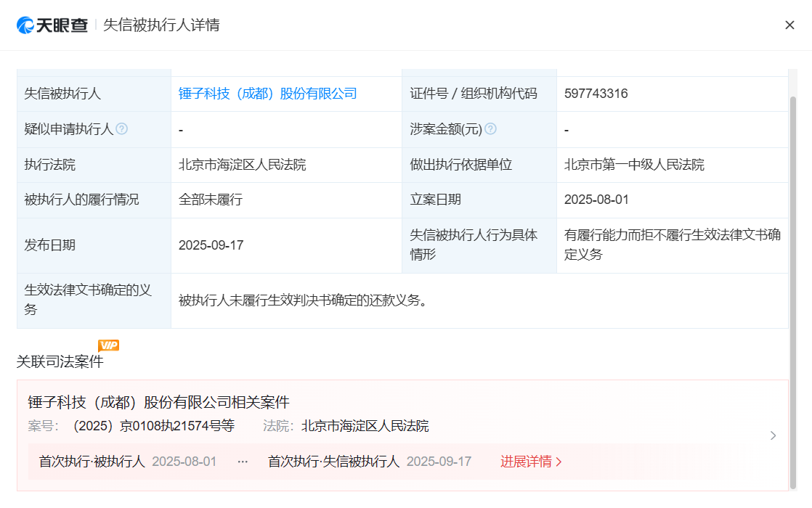Viewport: 812px width, 508px height.
Task: Click the 首次执行·被执行人 2025-08-01 entry
Action: tap(128, 462)
